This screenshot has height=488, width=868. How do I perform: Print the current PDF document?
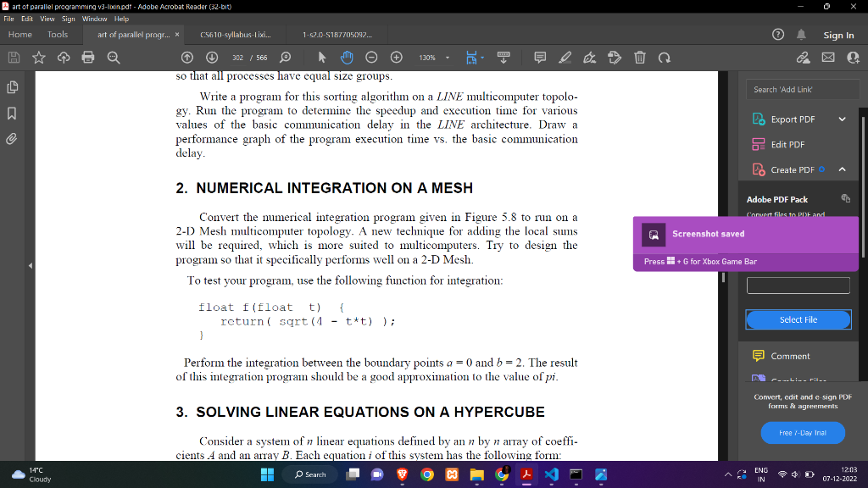(x=88, y=57)
